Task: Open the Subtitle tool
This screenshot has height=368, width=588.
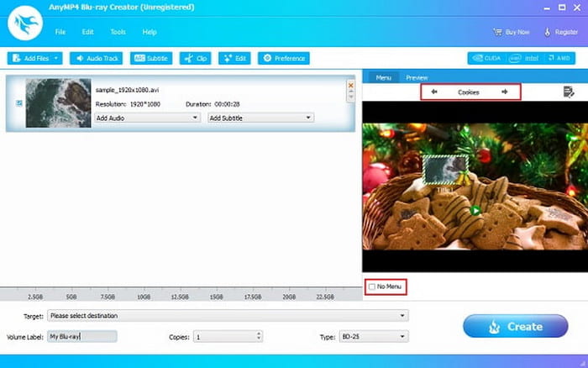Action: (150, 59)
